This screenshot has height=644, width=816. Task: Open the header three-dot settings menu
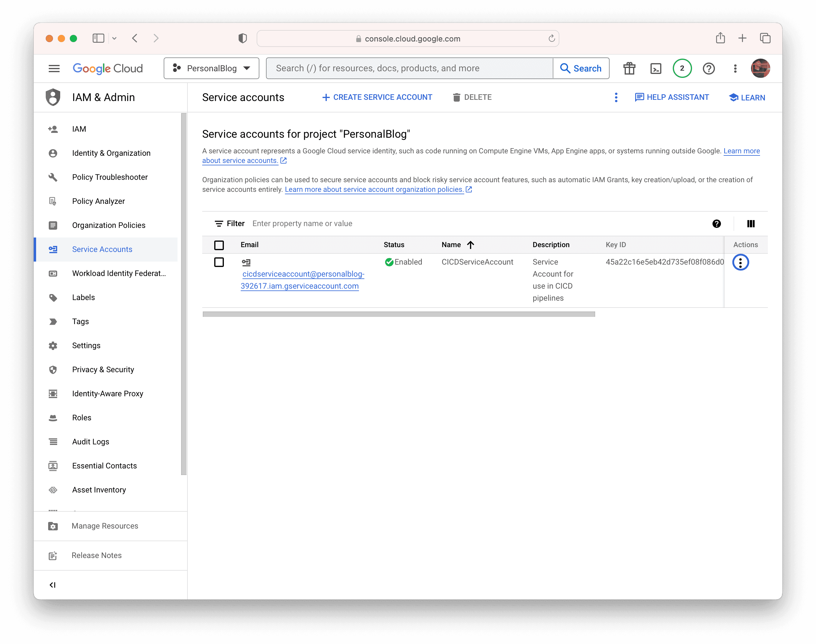(735, 68)
